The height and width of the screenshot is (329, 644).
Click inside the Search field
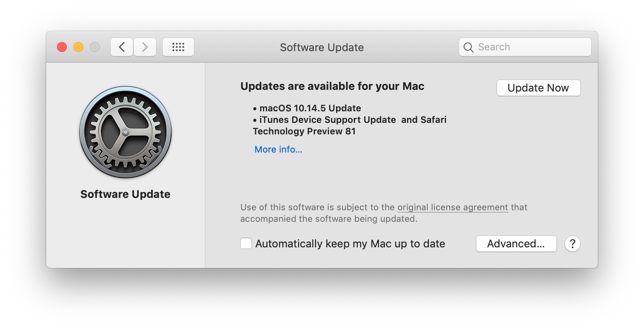[x=524, y=47]
